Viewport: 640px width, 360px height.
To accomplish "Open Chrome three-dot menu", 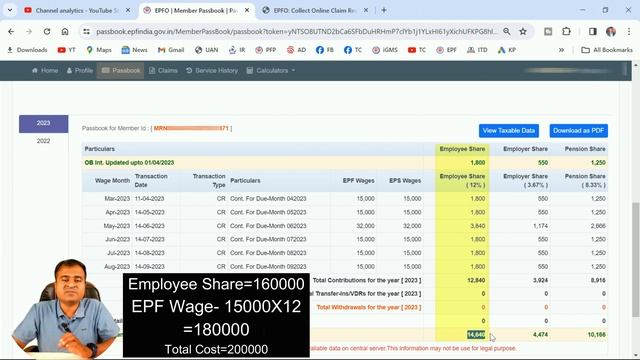I will pos(629,31).
